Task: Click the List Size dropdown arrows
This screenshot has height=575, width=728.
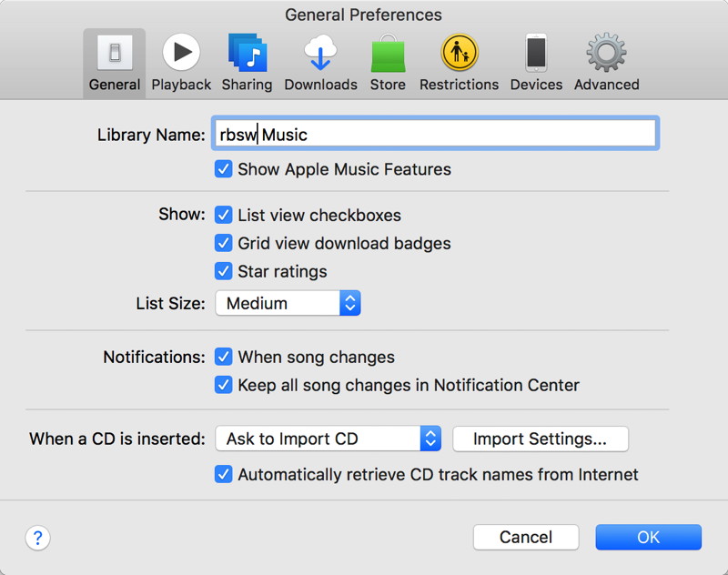Action: [352, 302]
